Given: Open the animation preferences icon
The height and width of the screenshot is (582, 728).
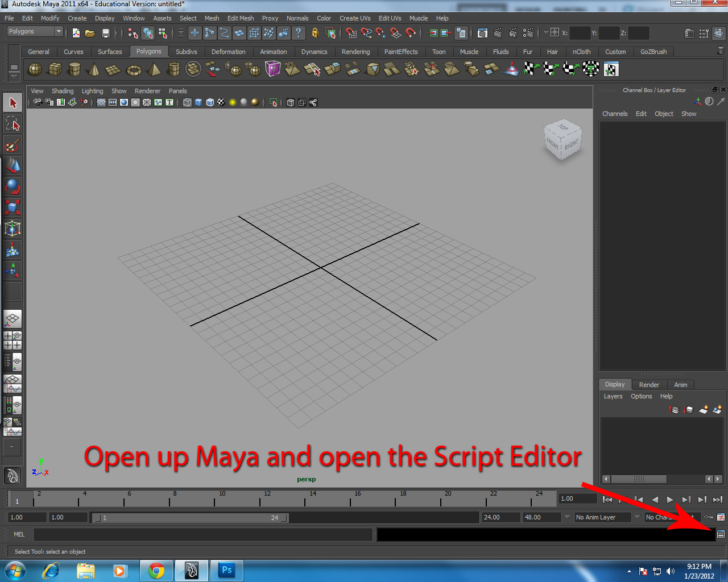Looking at the screenshot, I should 721,517.
